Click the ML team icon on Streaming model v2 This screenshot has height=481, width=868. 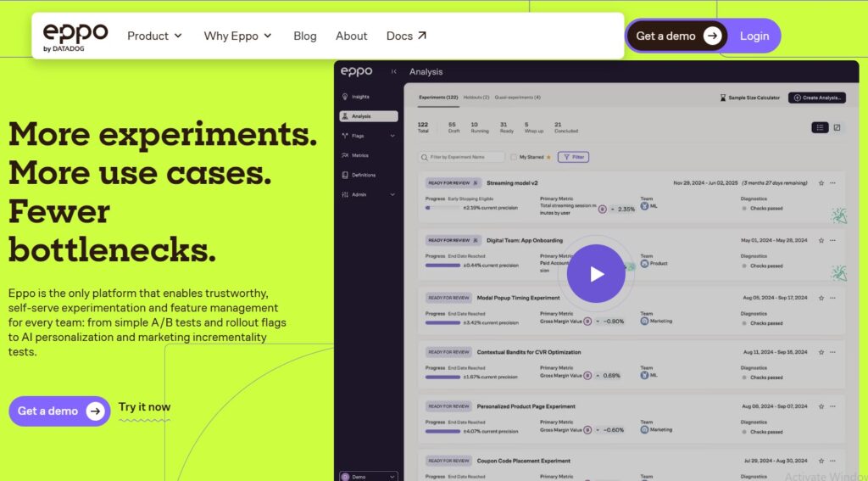coord(644,206)
